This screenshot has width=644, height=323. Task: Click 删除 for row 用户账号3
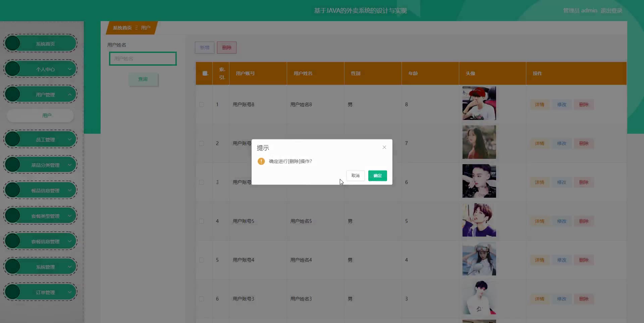pos(584,299)
